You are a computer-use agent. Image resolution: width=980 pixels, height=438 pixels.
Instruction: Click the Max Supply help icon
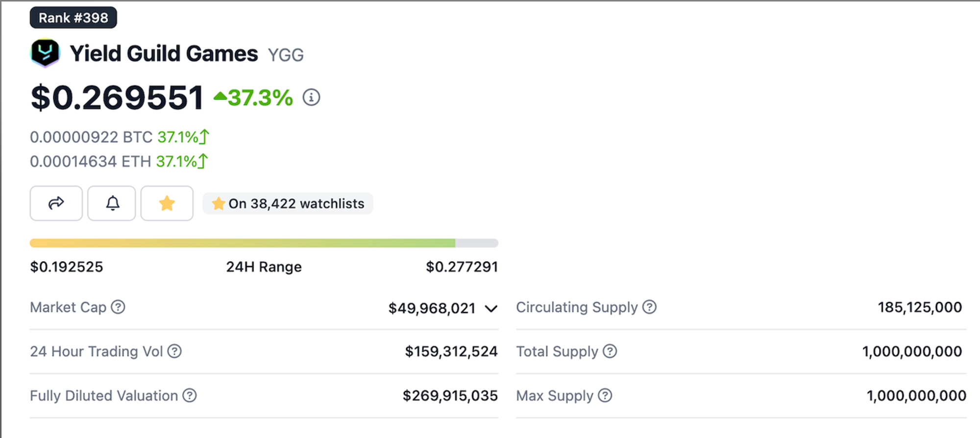point(605,395)
